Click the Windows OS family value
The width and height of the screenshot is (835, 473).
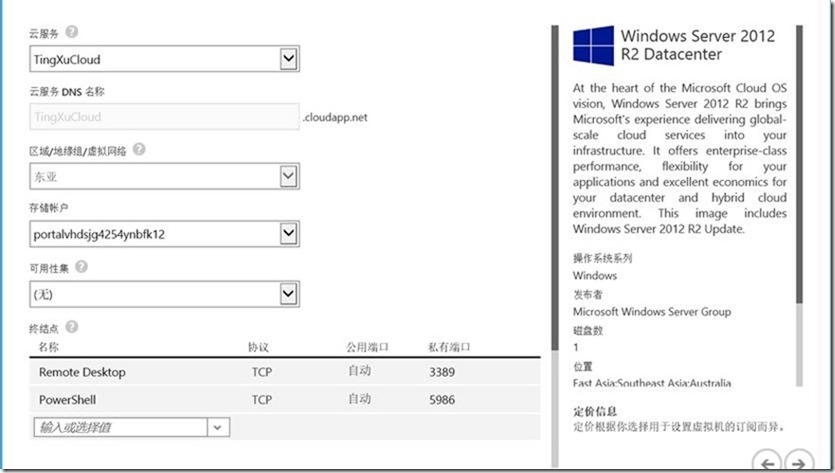pyautogui.click(x=595, y=275)
